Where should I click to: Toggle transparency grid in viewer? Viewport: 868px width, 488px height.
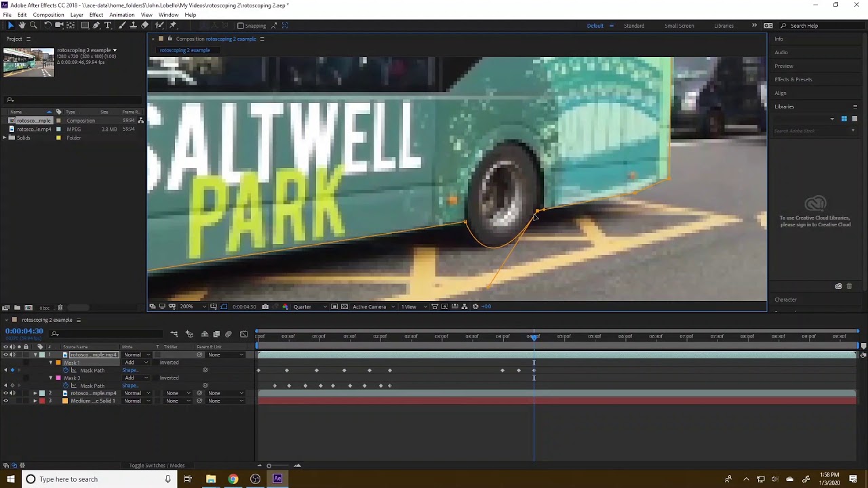pyautogui.click(x=344, y=306)
